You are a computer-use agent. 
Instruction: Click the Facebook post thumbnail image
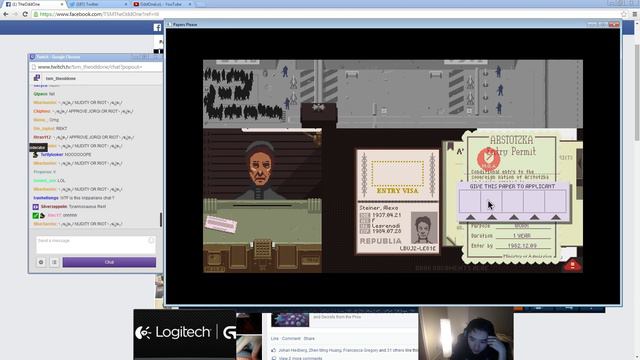pos(290,319)
